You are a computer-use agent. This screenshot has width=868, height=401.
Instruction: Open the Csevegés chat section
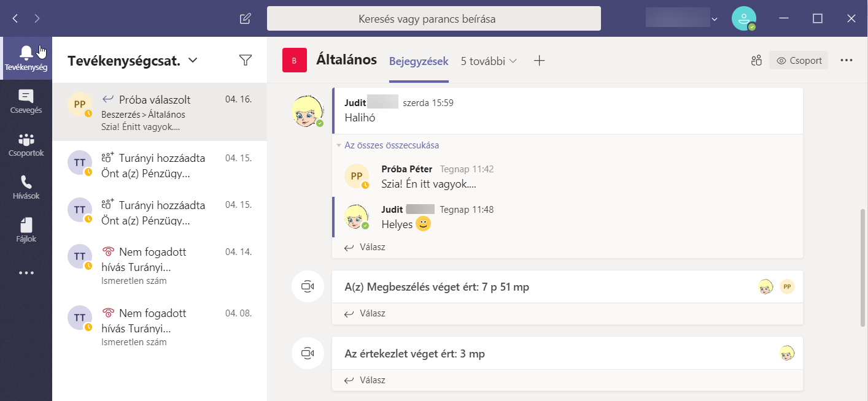coord(26,102)
